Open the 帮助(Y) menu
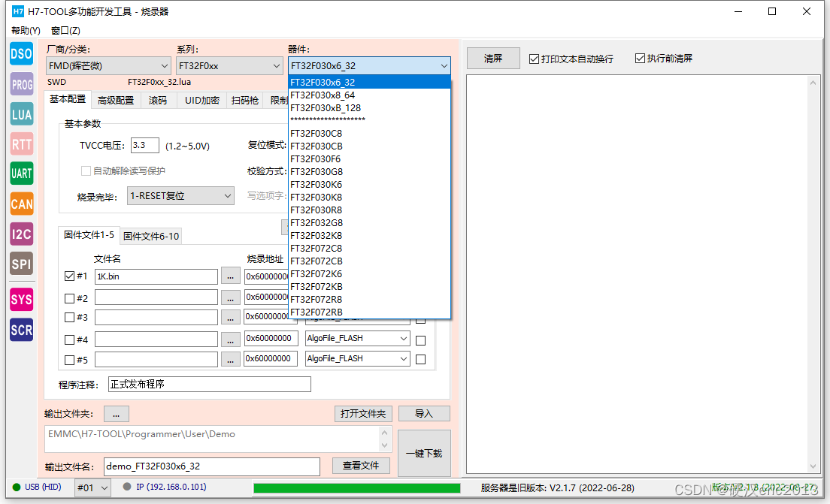This screenshot has width=830, height=504. click(26, 31)
